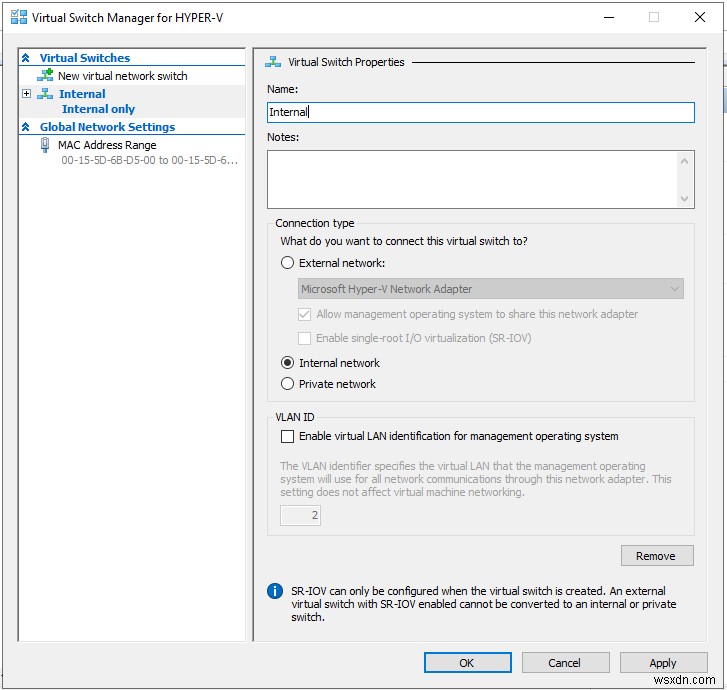This screenshot has height=690, width=727.
Task: Toggle Enable single-root I/O virtualization checkbox
Action: 304,338
